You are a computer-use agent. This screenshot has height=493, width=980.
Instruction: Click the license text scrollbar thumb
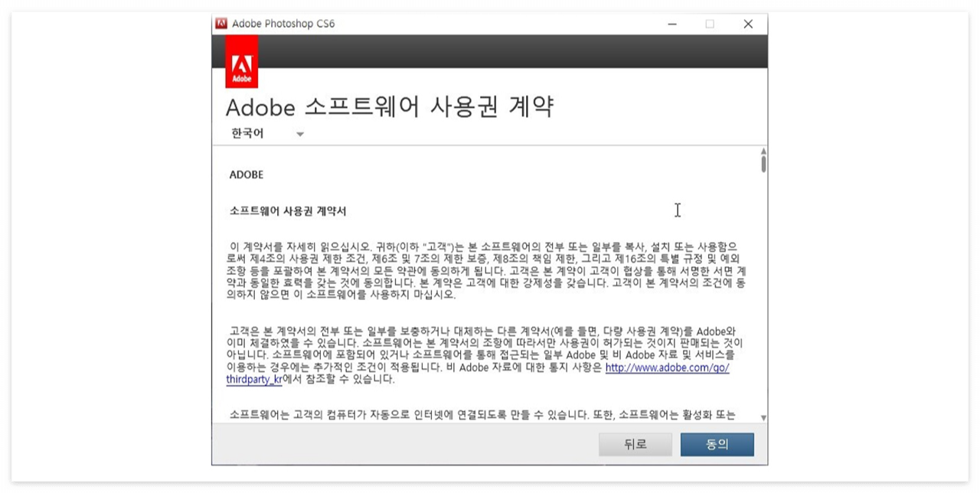(x=763, y=164)
